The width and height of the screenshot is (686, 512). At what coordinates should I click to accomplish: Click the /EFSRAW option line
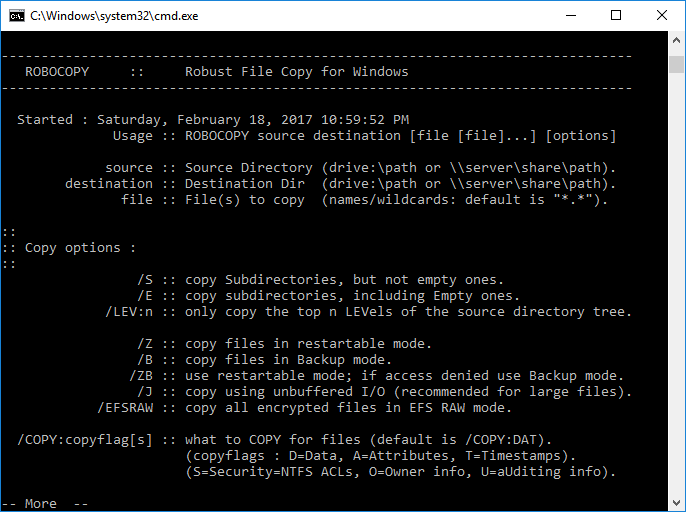(x=304, y=408)
